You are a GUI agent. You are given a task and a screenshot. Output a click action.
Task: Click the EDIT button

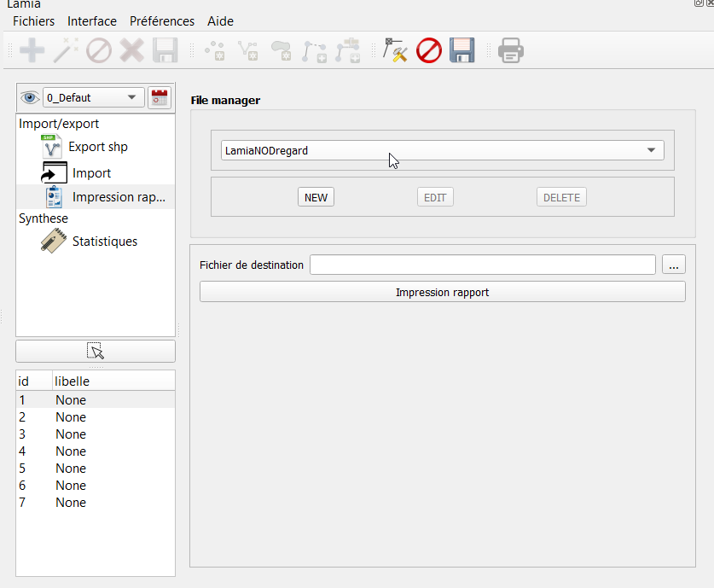pyautogui.click(x=435, y=197)
